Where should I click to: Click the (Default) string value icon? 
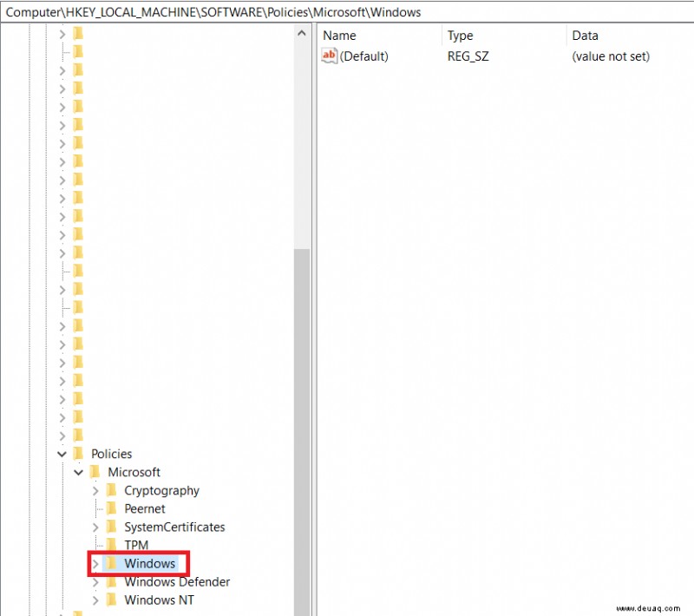click(x=330, y=56)
